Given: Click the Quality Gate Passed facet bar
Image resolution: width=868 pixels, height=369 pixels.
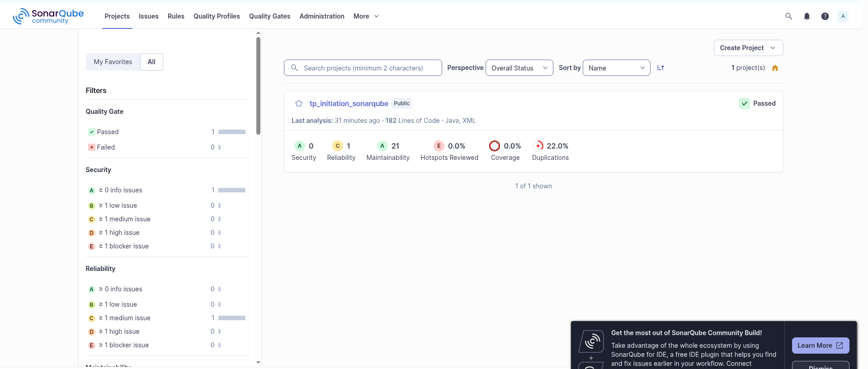Looking at the screenshot, I should coord(232,132).
